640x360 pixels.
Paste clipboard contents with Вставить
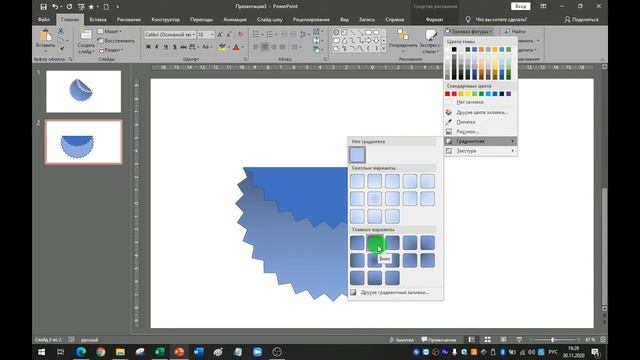tap(45, 39)
